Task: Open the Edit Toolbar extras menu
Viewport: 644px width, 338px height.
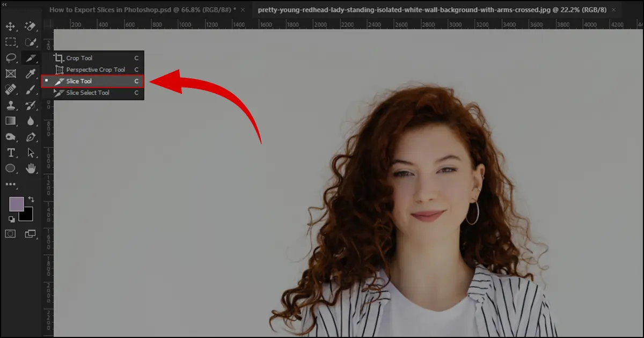Action: pos(10,184)
